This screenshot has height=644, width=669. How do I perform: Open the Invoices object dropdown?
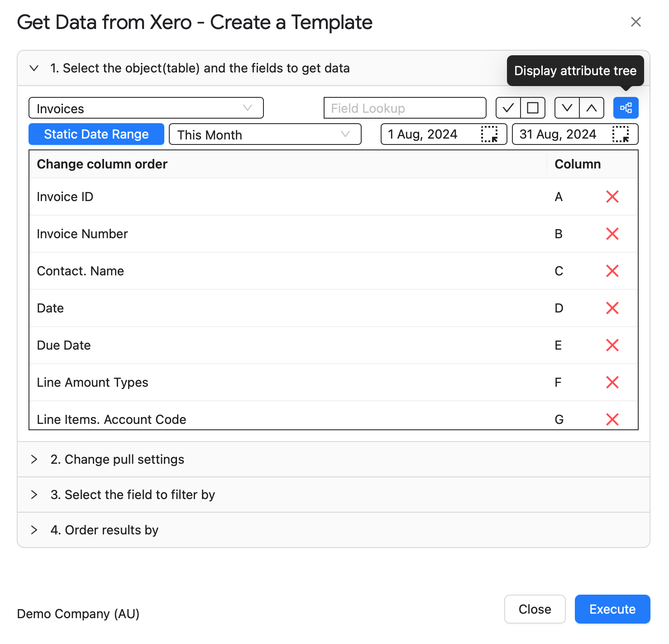[146, 108]
